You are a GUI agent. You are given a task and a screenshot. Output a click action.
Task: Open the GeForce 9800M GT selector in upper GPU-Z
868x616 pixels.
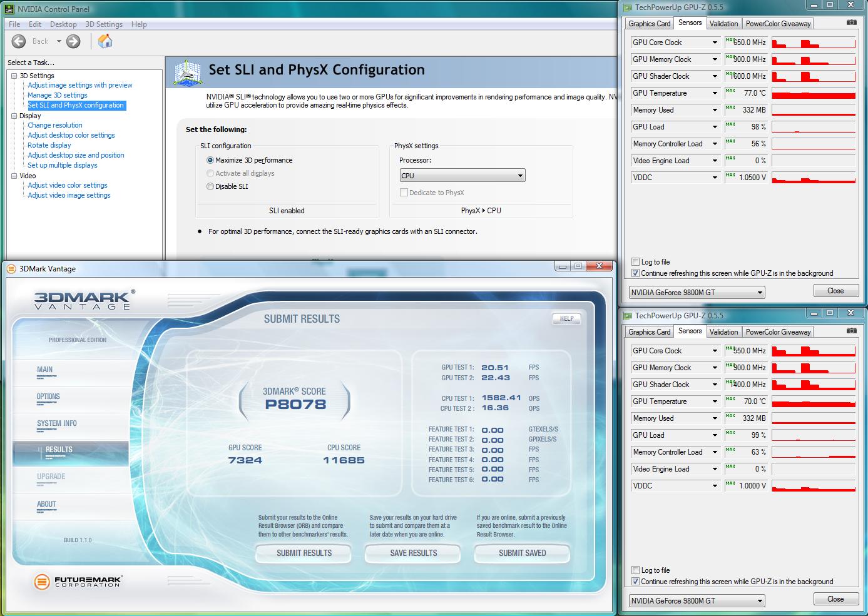(x=697, y=293)
